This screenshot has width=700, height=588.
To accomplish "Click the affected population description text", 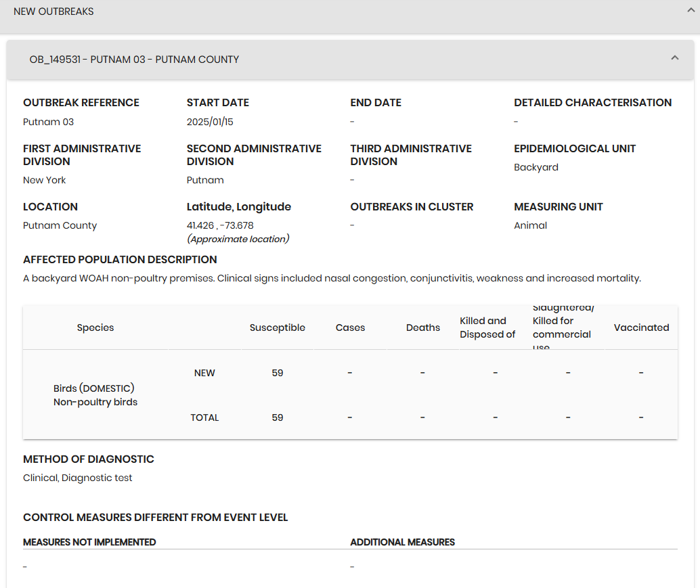I will click(x=332, y=278).
